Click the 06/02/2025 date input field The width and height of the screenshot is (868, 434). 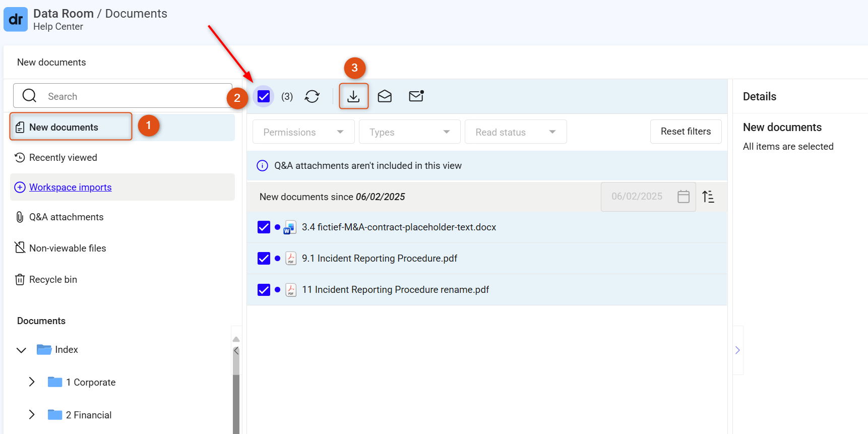(648, 197)
